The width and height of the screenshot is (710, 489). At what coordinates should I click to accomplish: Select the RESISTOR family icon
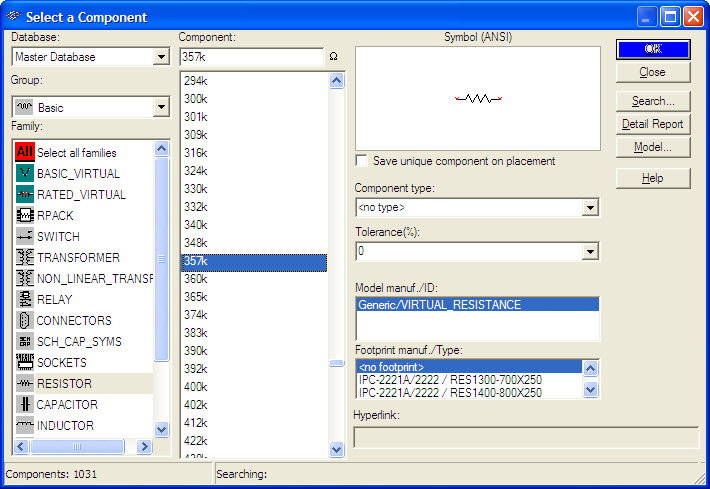pyautogui.click(x=24, y=384)
